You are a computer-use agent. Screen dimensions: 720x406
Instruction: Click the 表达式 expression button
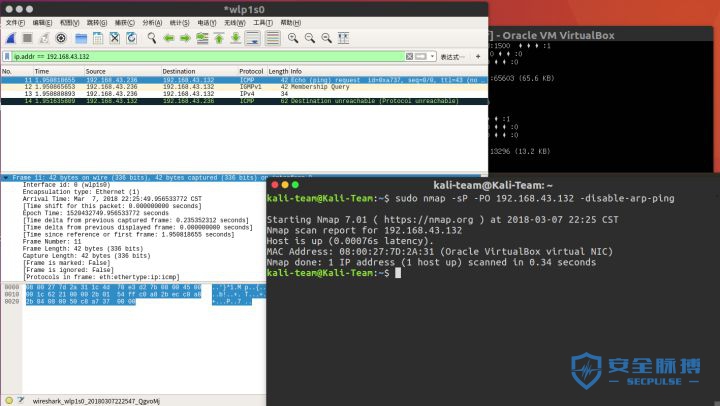pos(452,57)
